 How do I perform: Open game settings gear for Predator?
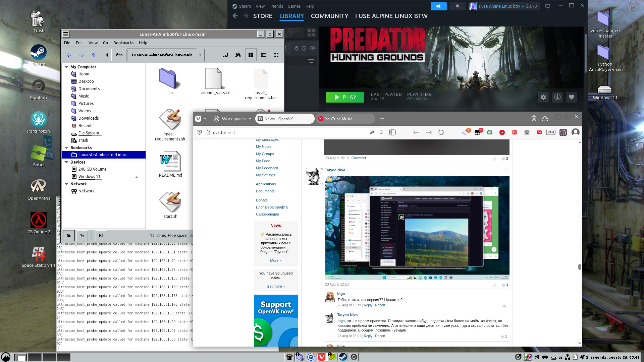pos(543,97)
